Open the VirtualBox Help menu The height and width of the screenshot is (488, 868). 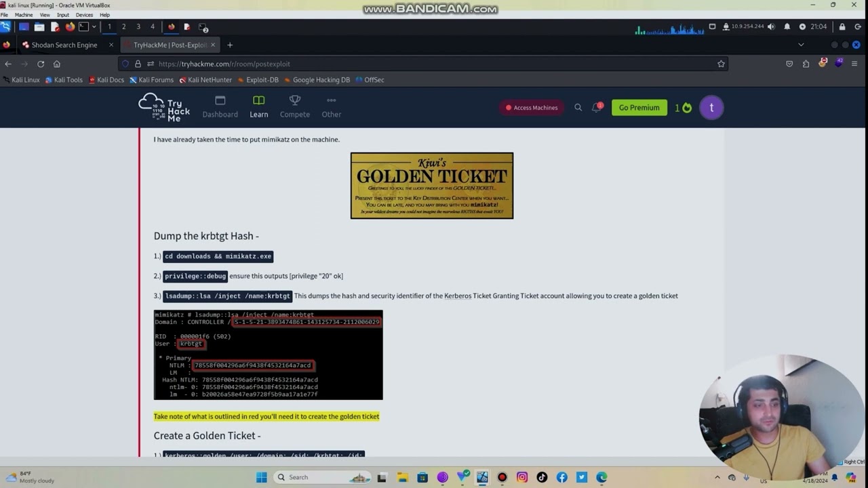coord(104,14)
